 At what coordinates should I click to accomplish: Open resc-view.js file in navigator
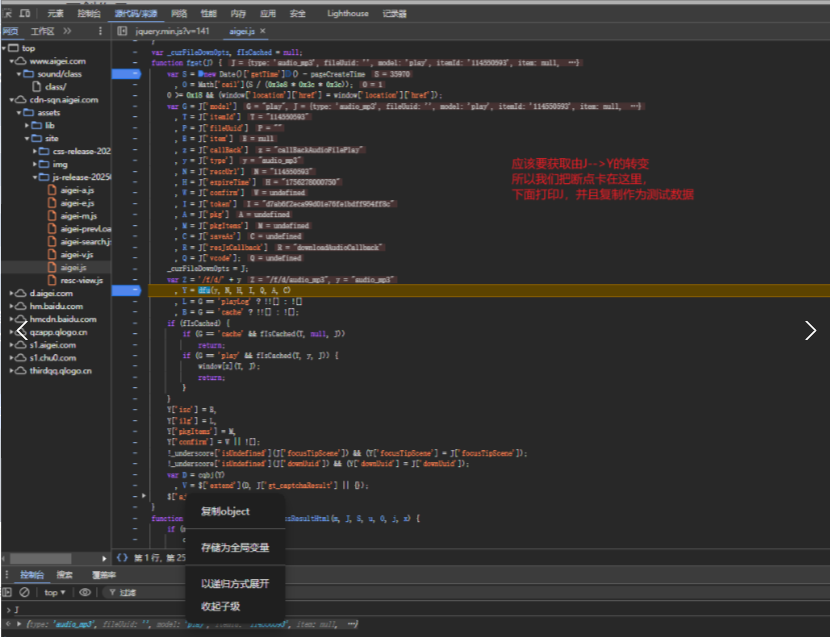point(82,280)
